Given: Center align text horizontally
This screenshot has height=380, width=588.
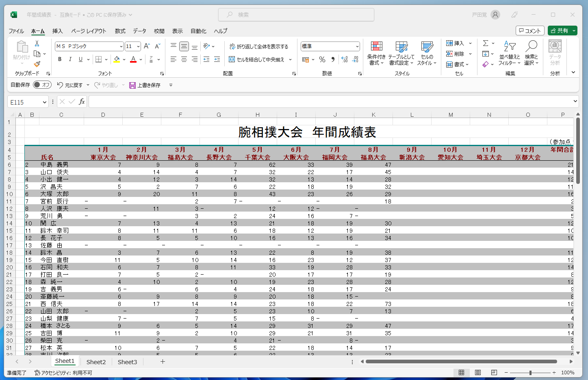Looking at the screenshot, I should pyautogui.click(x=184, y=59).
